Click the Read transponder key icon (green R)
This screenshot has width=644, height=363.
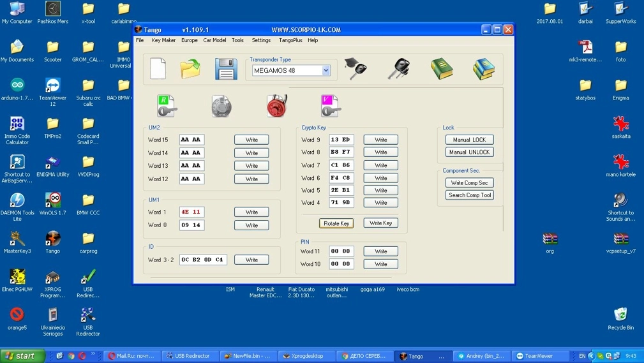pyautogui.click(x=167, y=106)
